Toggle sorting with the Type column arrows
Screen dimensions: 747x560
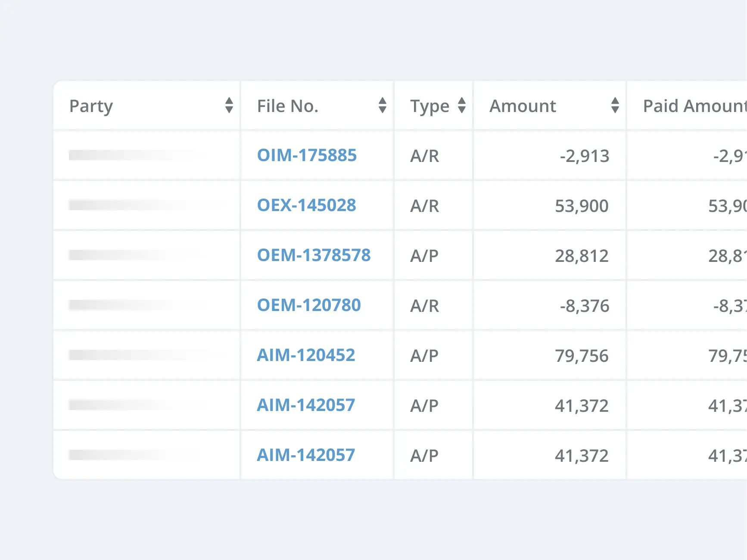coord(461,106)
